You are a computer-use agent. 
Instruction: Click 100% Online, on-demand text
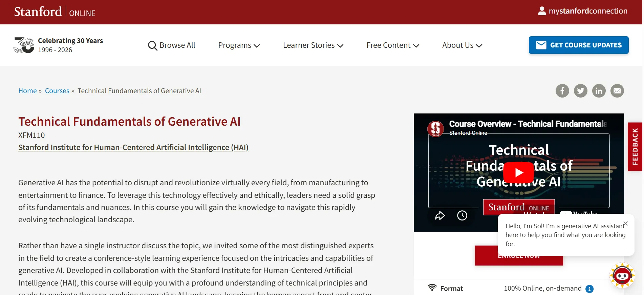pos(543,288)
